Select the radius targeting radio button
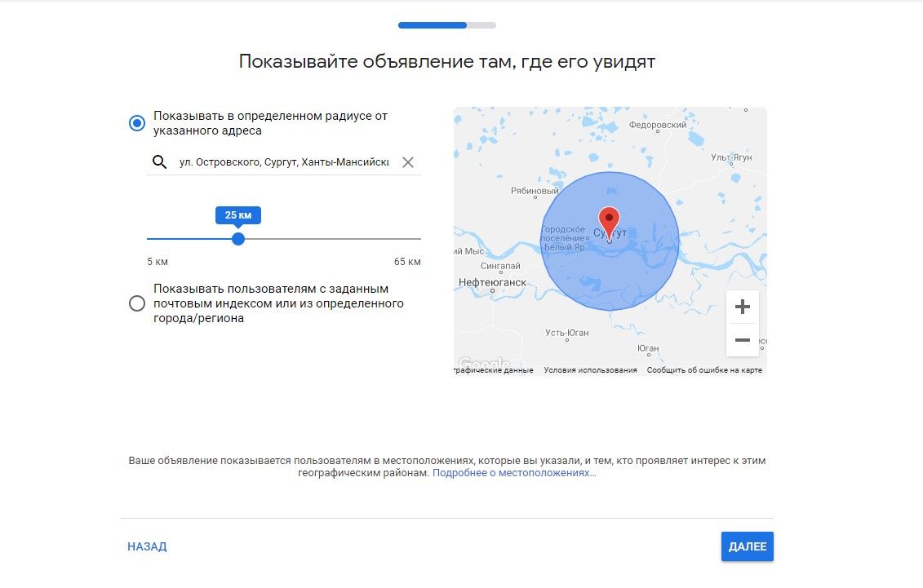923x588 pixels. 136,123
